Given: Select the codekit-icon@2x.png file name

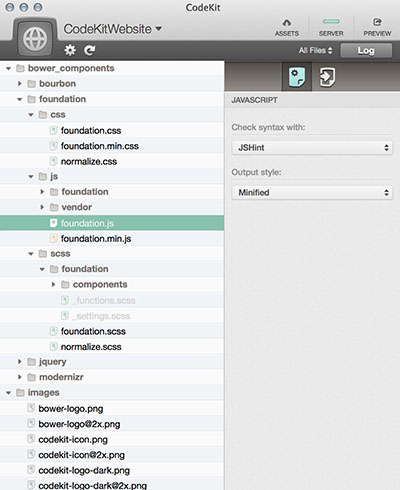Looking at the screenshot, I should (x=81, y=455).
